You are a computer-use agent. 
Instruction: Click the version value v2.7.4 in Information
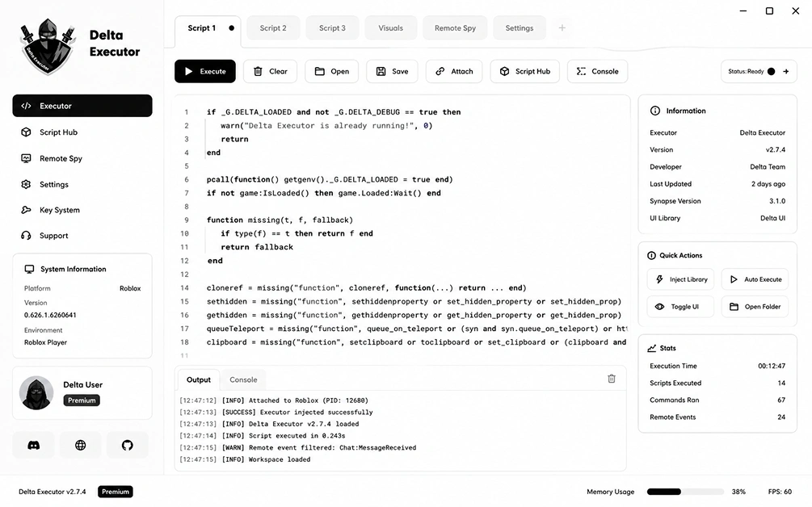point(775,149)
